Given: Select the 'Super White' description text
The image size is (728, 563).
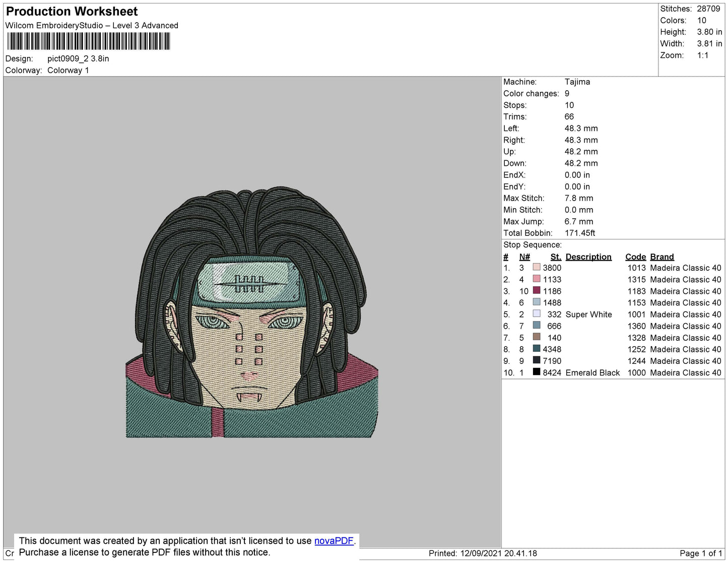Looking at the screenshot, I should 588,314.
